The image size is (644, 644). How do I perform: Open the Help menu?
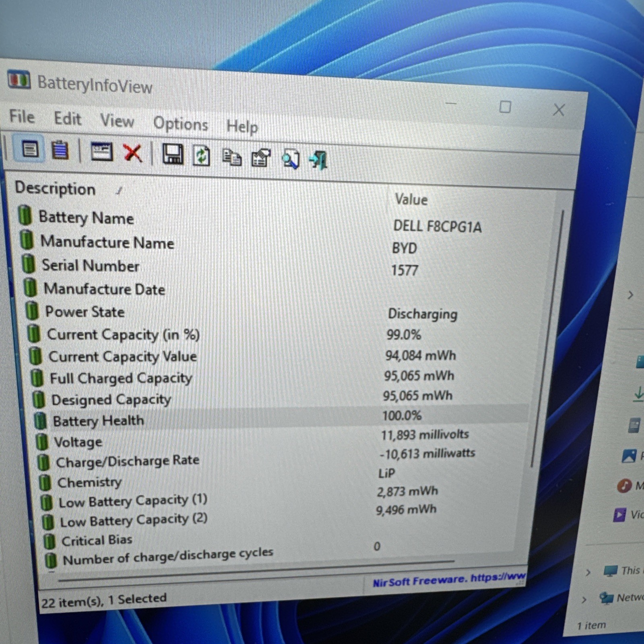(242, 126)
